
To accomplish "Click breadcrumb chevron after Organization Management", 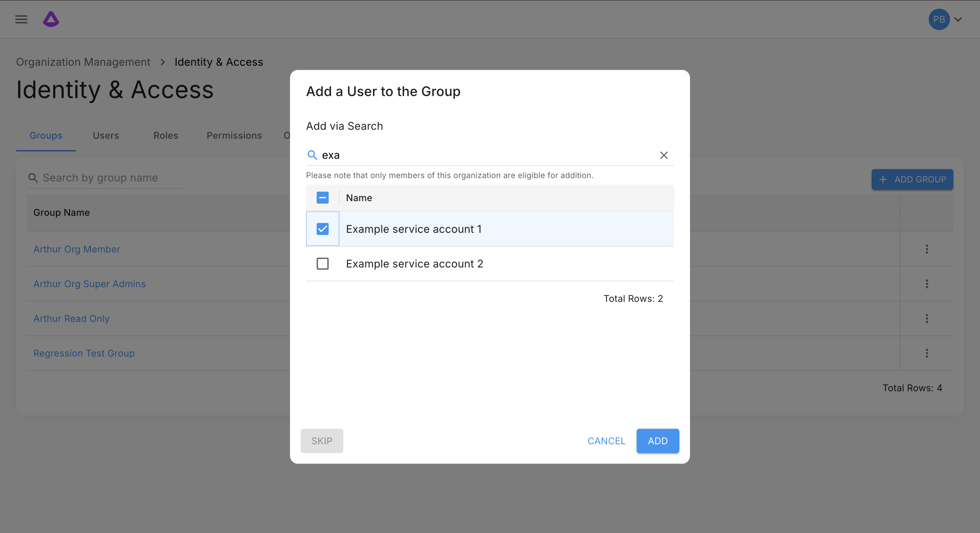I will coord(163,62).
